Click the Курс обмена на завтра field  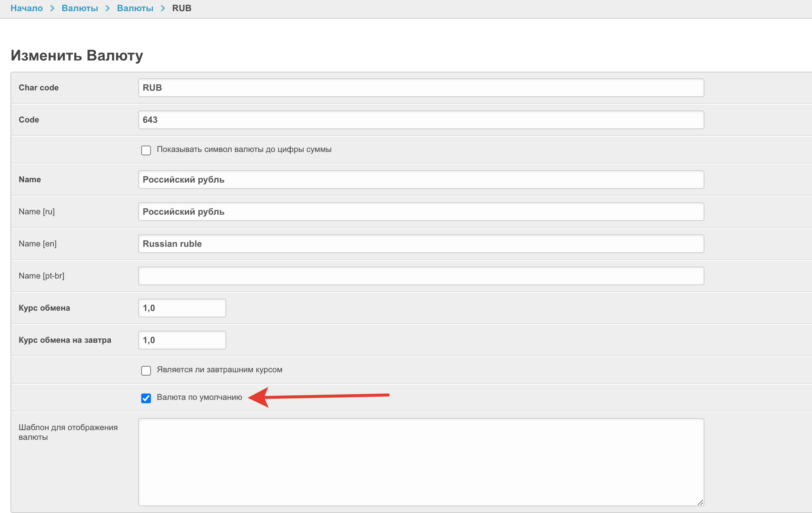[182, 340]
